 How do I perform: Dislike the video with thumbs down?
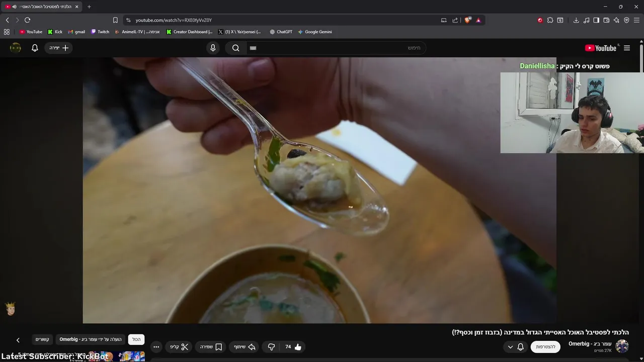pyautogui.click(x=271, y=347)
